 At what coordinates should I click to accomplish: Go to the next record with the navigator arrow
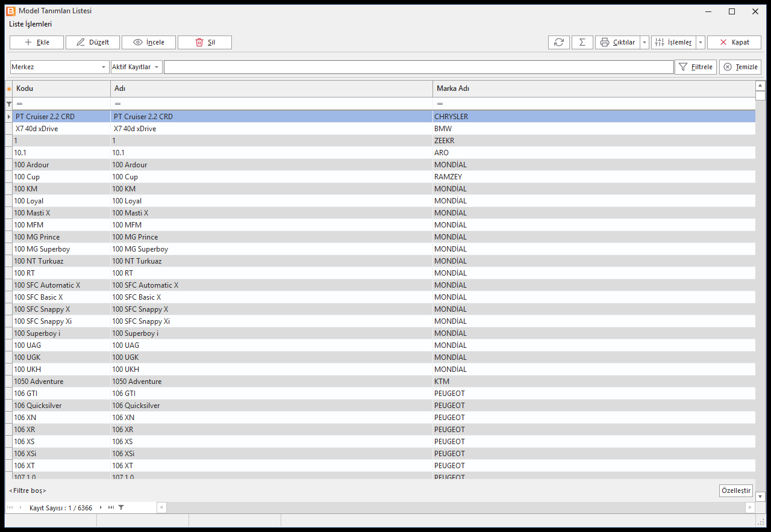click(101, 508)
